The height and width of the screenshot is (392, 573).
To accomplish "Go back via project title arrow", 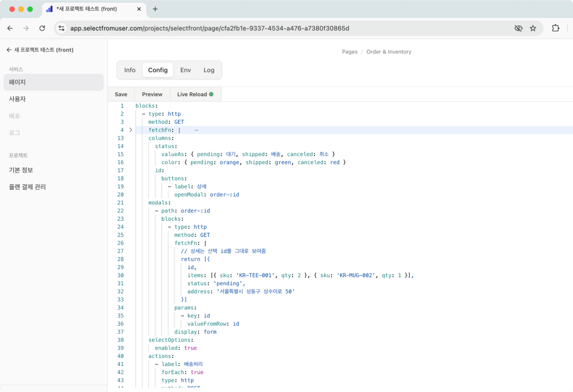I will coord(9,50).
